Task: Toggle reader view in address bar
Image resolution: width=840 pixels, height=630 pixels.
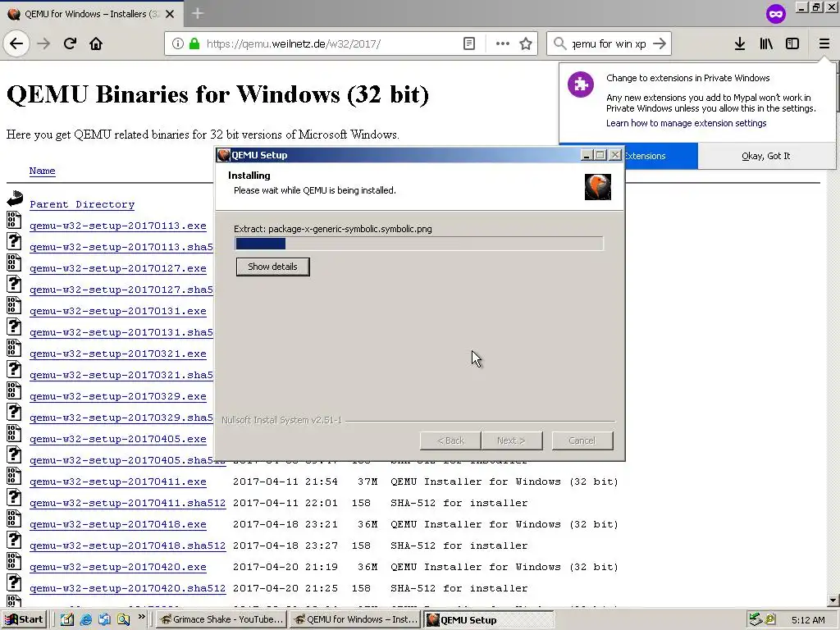Action: (x=468, y=44)
